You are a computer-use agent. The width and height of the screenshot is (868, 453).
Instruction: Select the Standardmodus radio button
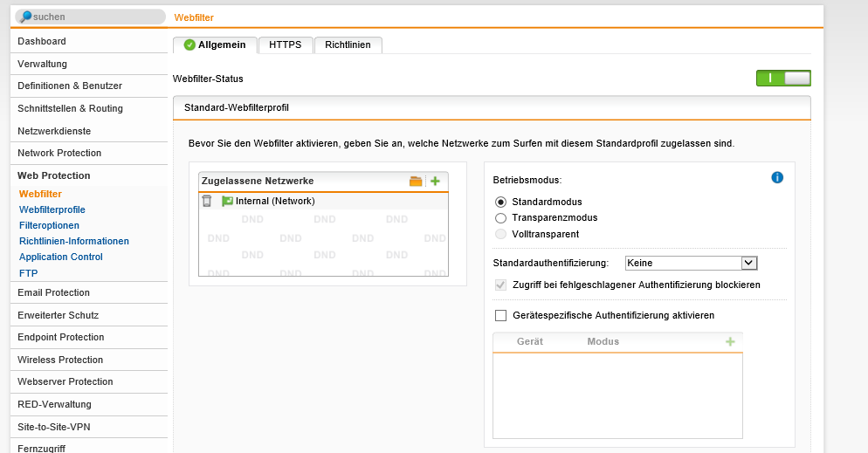click(x=500, y=202)
